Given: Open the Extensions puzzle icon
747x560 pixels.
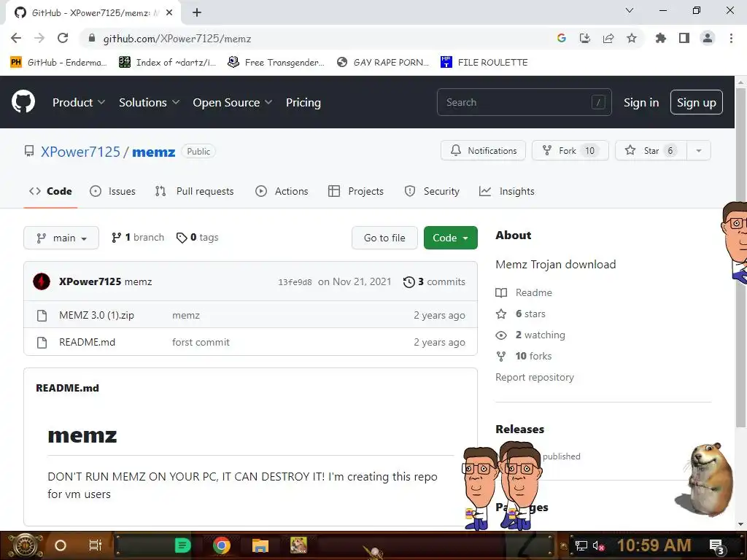Looking at the screenshot, I should pyautogui.click(x=661, y=38).
